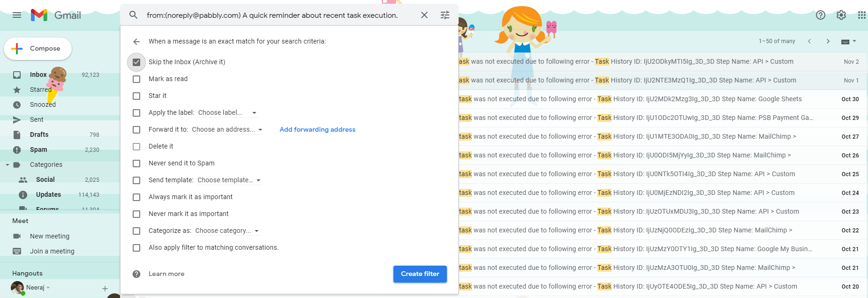Click the search magnifier icon

pos(134,15)
